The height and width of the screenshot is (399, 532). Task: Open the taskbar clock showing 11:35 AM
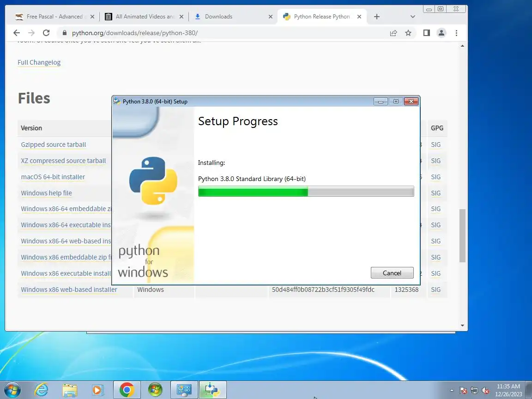click(x=508, y=390)
